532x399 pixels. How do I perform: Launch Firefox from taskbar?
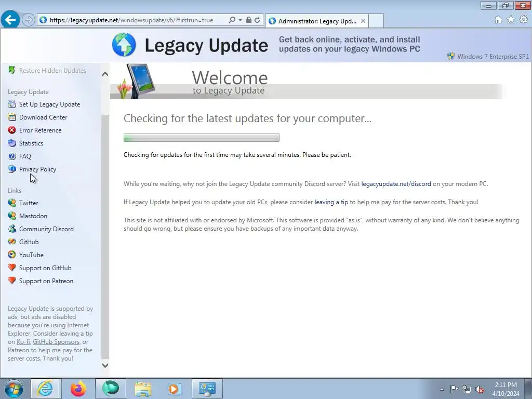tap(78, 389)
